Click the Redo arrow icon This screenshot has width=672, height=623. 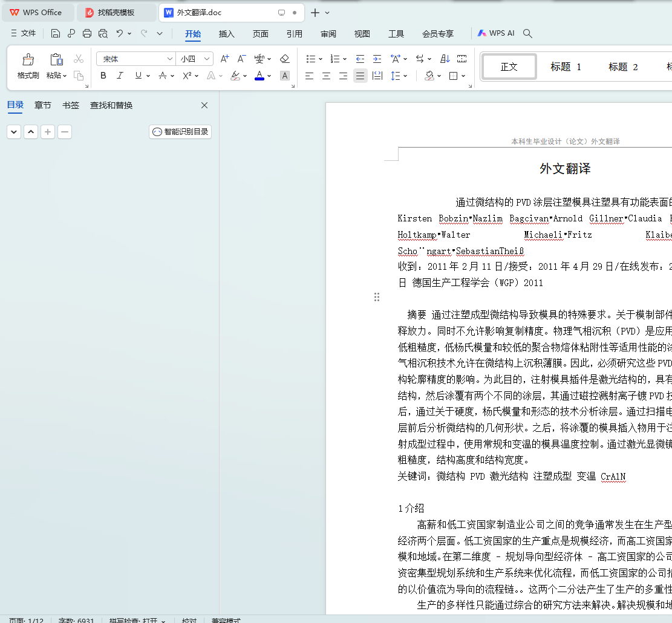click(x=144, y=33)
